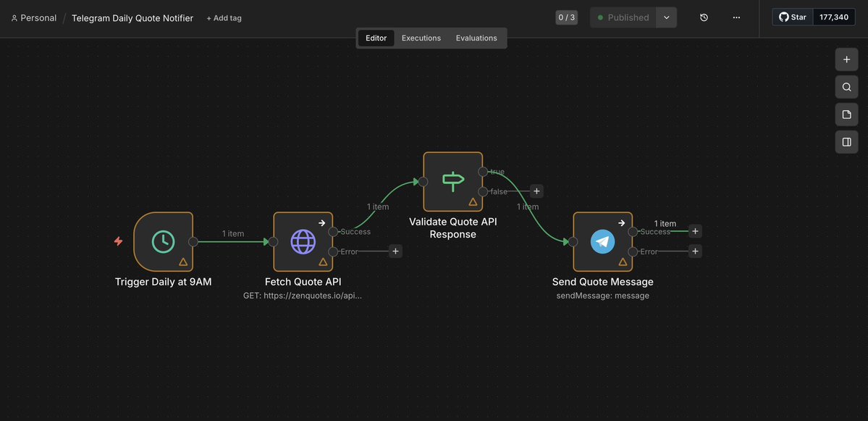Click warning triangle on Send Quote Message node
868x421 pixels.
click(x=623, y=262)
